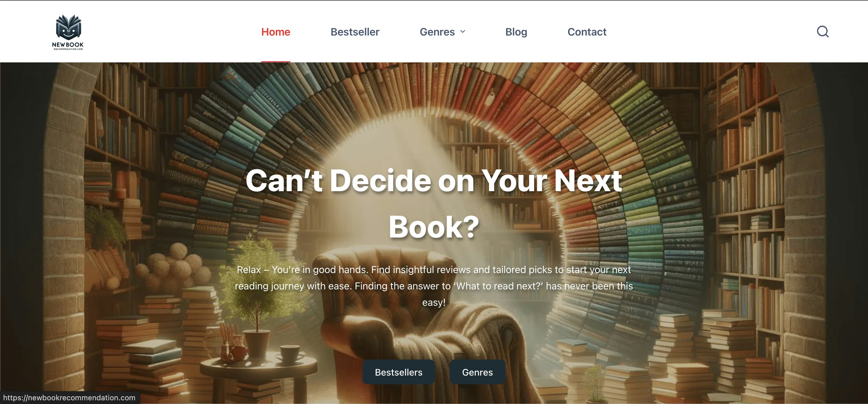Screen dimensions: 868x404
Task: Click the NEW BOOK text under the logo
Action: tap(68, 44)
